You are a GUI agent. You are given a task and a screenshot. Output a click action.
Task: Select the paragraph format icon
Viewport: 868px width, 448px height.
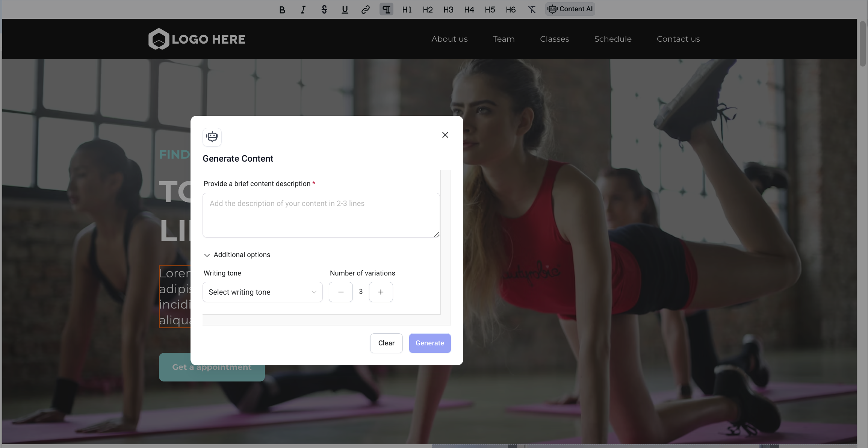pos(386,9)
